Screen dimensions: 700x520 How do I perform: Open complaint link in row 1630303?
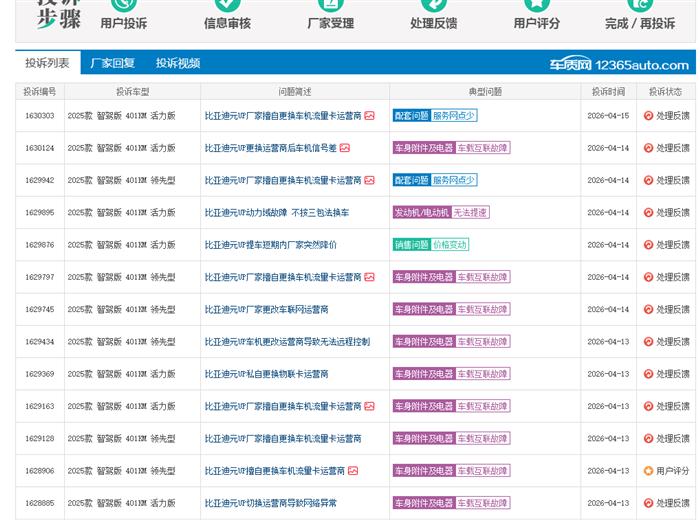[283, 116]
